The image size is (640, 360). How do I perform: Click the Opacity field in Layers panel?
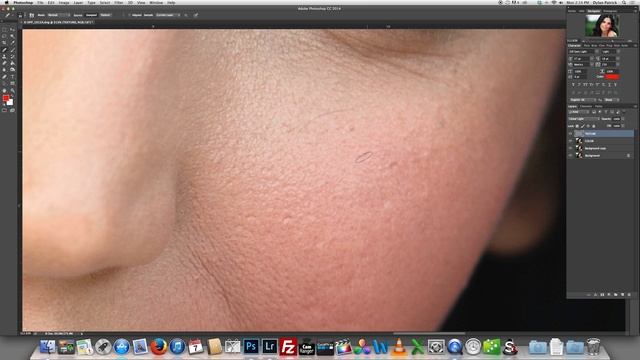pos(616,119)
